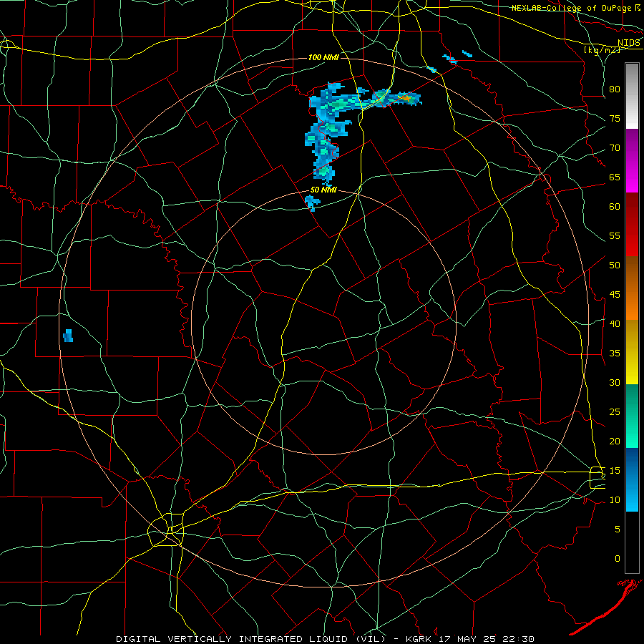Viewport: 644px width, 644px height.
Task: Click the NIDS product label
Action: coord(628,43)
